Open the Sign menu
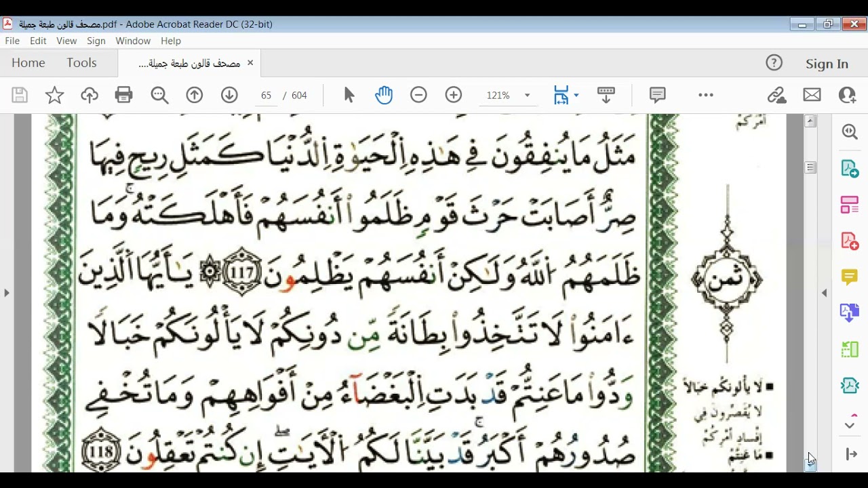This screenshot has width=868, height=488. (96, 41)
